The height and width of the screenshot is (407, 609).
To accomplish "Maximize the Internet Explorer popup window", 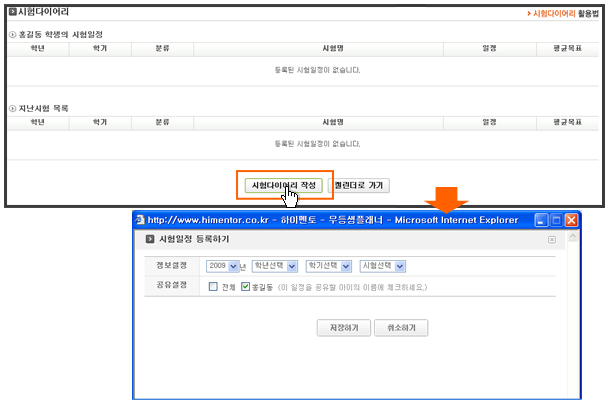I will pyautogui.click(x=557, y=219).
